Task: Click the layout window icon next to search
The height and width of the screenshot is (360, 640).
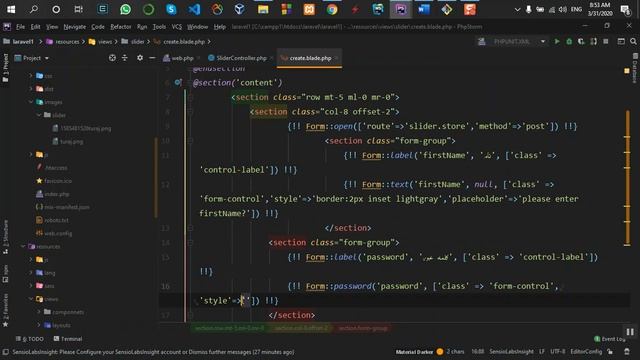Action: (621, 41)
